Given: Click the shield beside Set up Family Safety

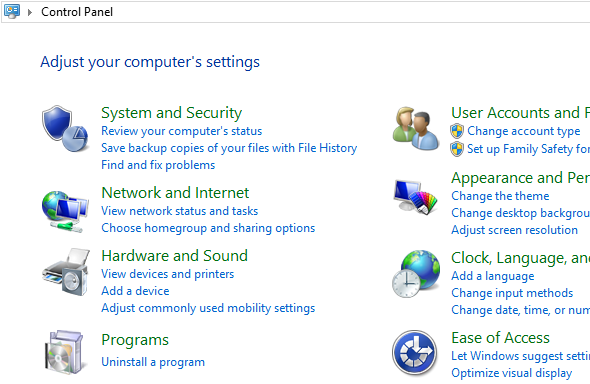Looking at the screenshot, I should (x=457, y=149).
